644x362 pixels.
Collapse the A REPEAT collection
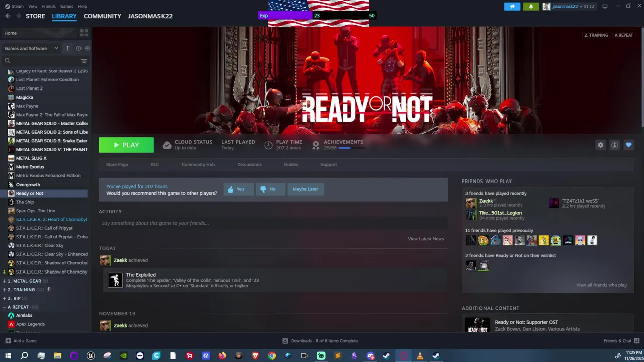[4, 307]
